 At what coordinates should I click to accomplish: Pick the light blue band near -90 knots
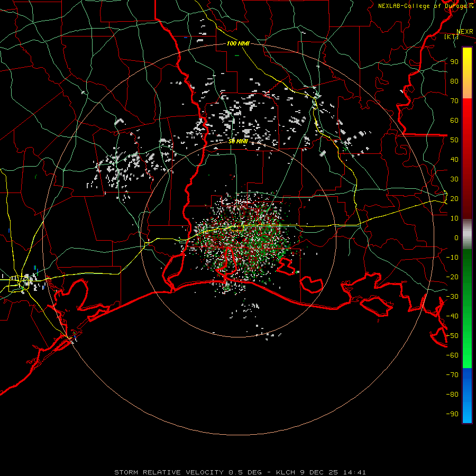[467, 411]
